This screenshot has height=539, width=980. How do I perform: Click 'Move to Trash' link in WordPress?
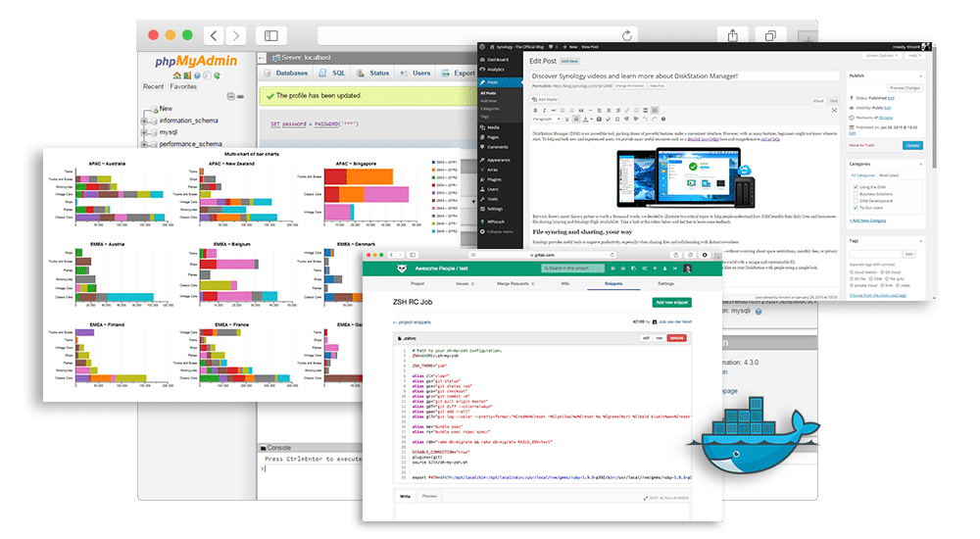coord(861,145)
